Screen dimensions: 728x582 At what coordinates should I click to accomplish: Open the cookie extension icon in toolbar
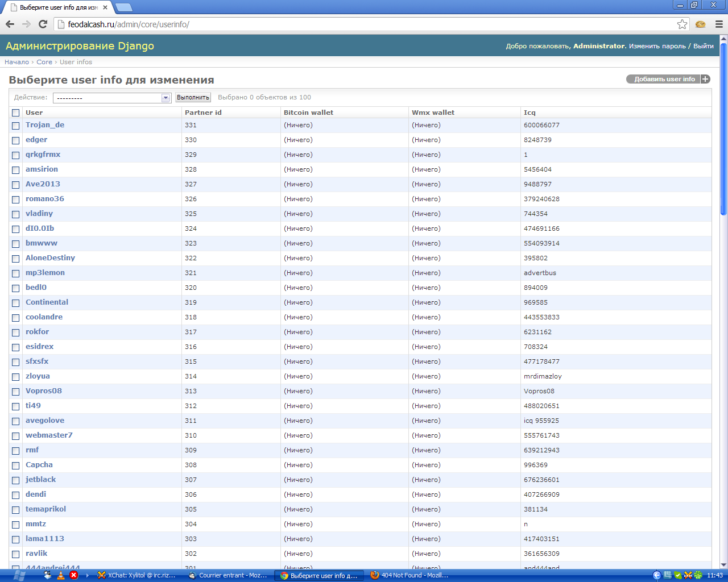point(701,24)
